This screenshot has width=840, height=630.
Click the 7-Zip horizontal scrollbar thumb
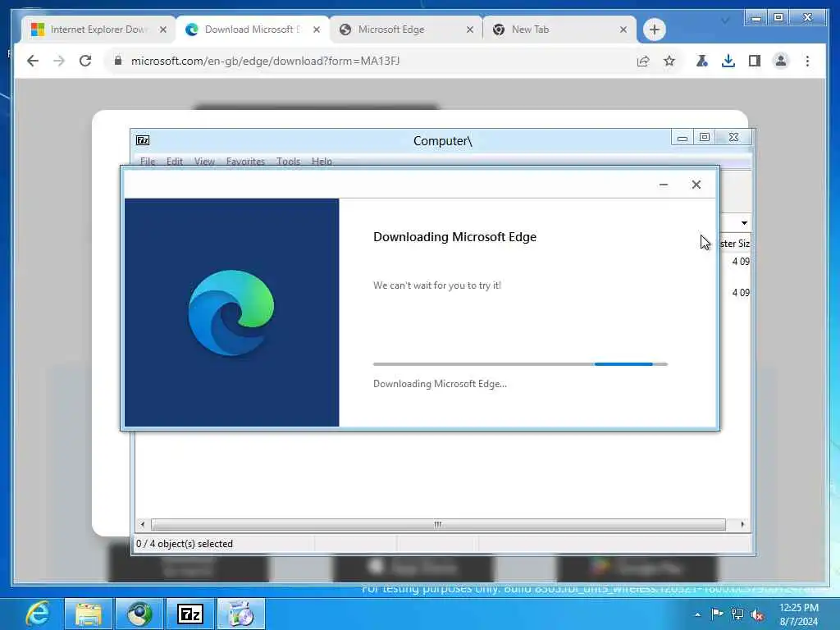tap(438, 524)
